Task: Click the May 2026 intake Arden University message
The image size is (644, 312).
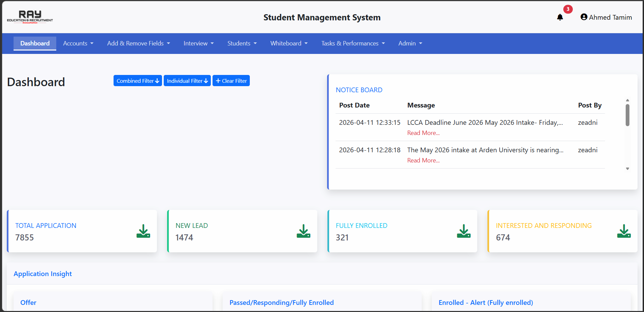Action: pyautogui.click(x=485, y=150)
